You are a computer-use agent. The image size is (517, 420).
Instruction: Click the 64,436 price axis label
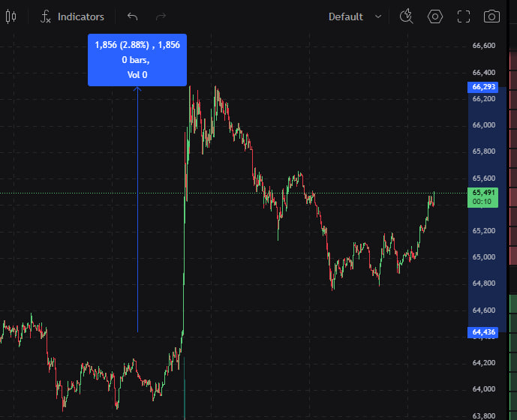coord(483,332)
